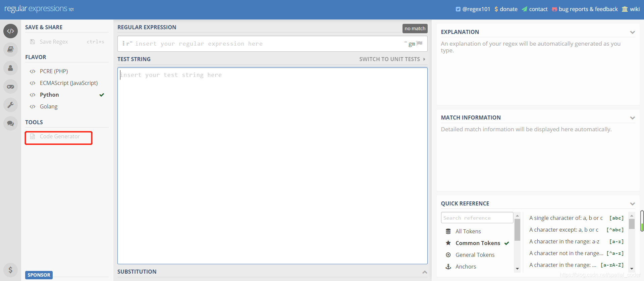Collapse the Quick Reference panel chevron
644x281 pixels.
632,204
